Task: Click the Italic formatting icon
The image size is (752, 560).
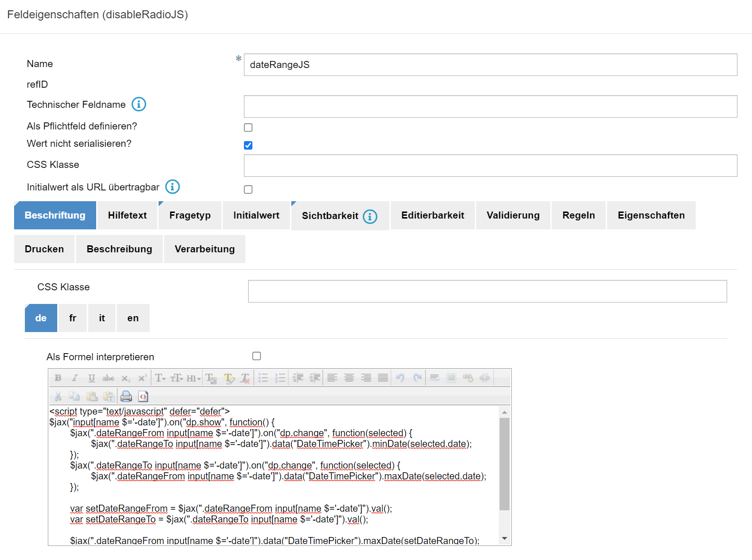Action: (75, 378)
